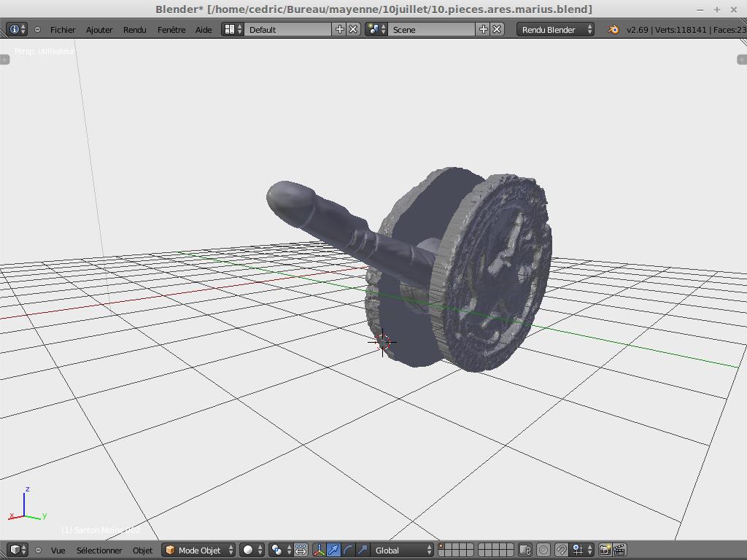Open the Mode Objet dropdown
747x560 pixels.
199,550
